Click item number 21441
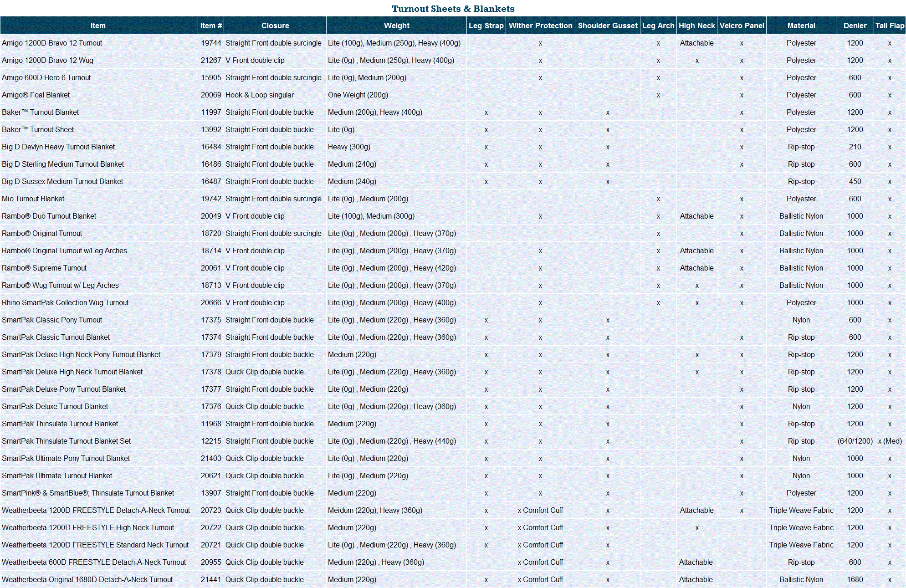The width and height of the screenshot is (906, 588). click(x=211, y=579)
